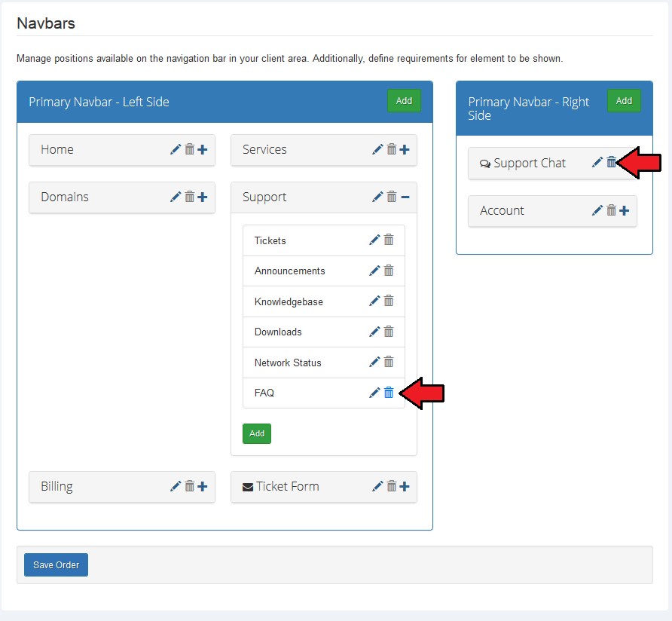Select the Announcements row label
Image resolution: width=672 pixels, height=621 pixels.
[290, 271]
